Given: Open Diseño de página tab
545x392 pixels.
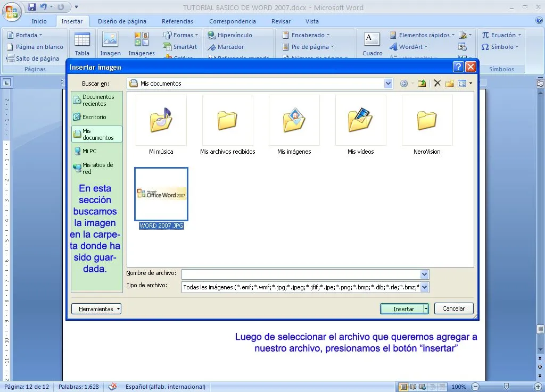Looking at the screenshot, I should tap(122, 21).
